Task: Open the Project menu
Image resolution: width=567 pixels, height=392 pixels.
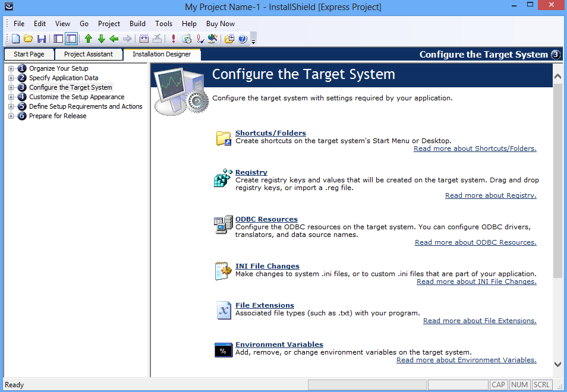Action: pyautogui.click(x=109, y=24)
